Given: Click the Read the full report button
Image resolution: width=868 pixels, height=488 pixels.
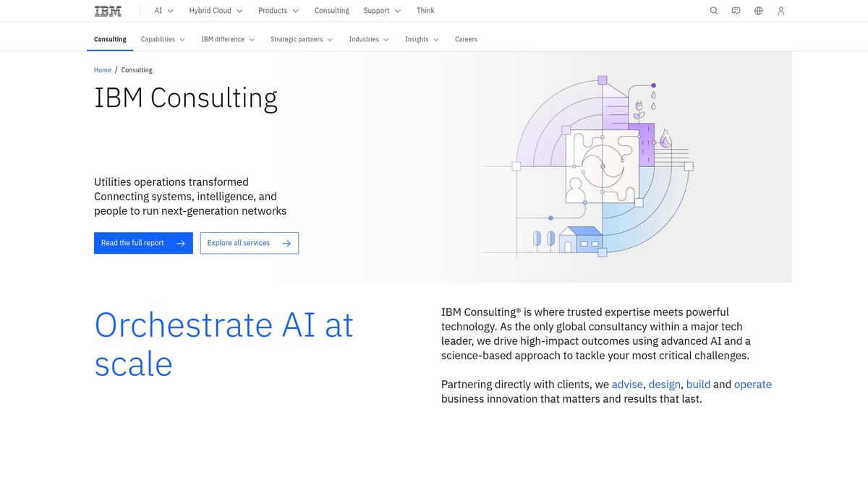Looking at the screenshot, I should (143, 243).
